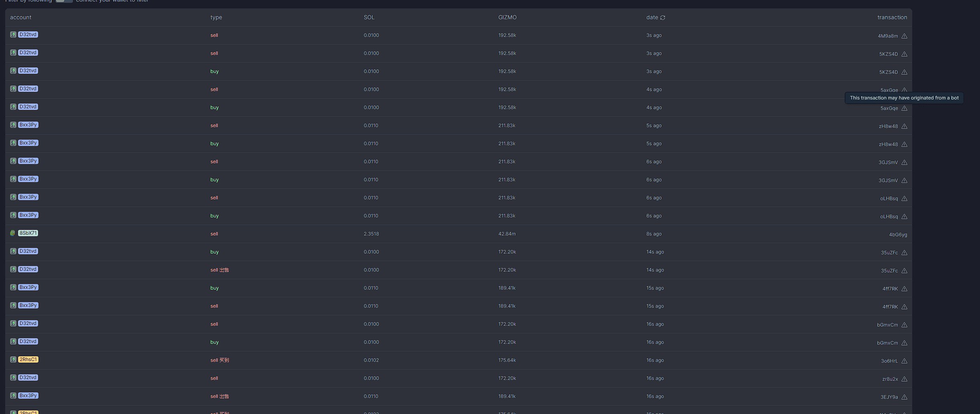Click the bot warning icon next to 4M9a8m
This screenshot has height=414, width=980.
coord(904,36)
